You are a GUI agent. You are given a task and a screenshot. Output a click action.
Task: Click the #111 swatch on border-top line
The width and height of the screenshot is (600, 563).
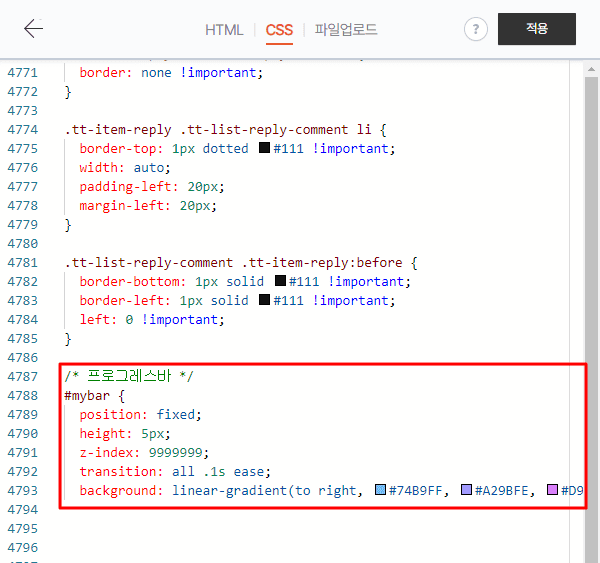tap(264, 148)
